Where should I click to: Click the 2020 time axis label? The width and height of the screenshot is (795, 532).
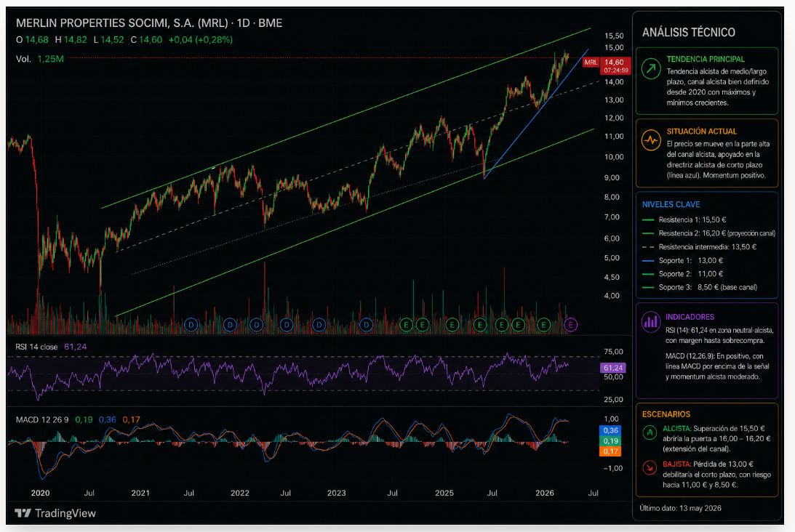(40, 493)
